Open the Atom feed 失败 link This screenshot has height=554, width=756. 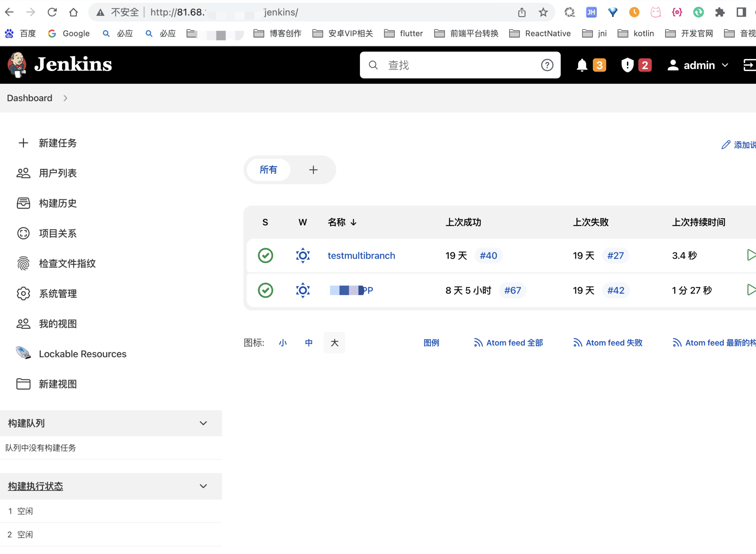608,343
